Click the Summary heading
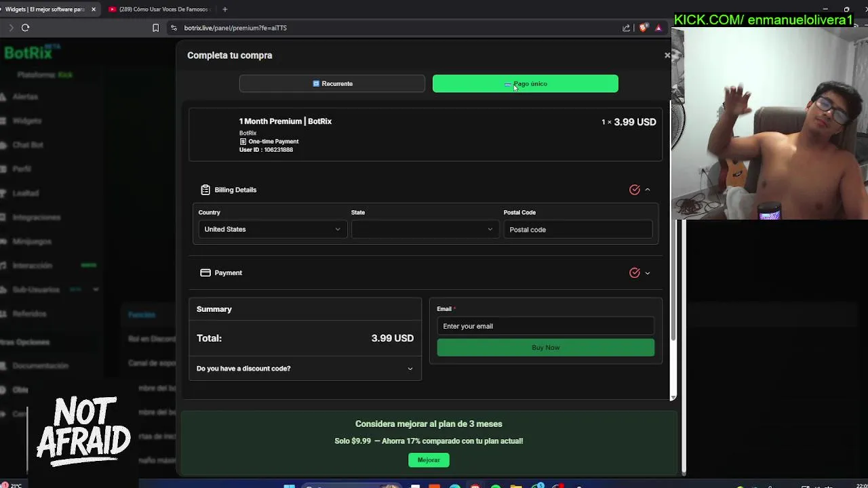Viewport: 868px width, 488px height. [x=214, y=309]
